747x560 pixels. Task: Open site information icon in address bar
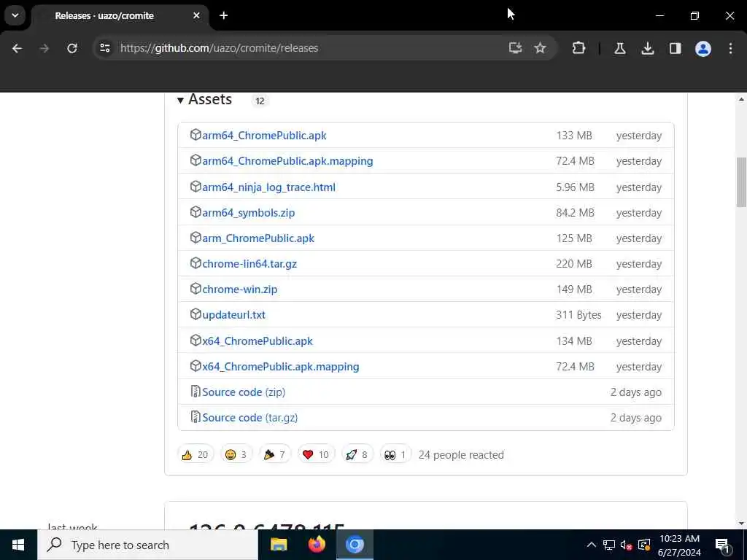(105, 48)
